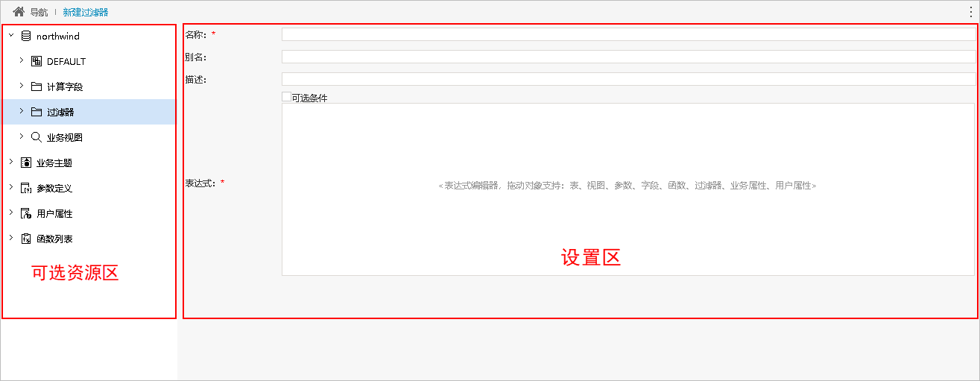
Task: Click the home icon beside 导航
Action: click(19, 12)
